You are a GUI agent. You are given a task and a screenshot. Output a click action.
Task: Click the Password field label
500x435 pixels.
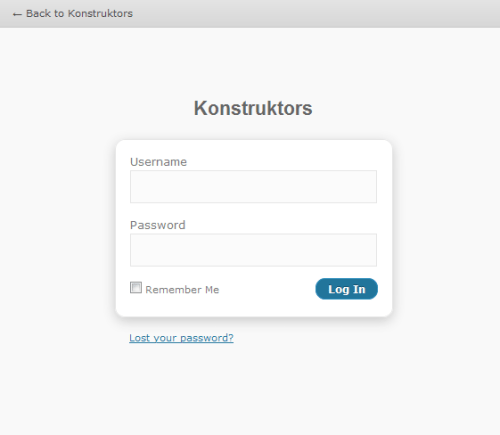click(x=158, y=225)
